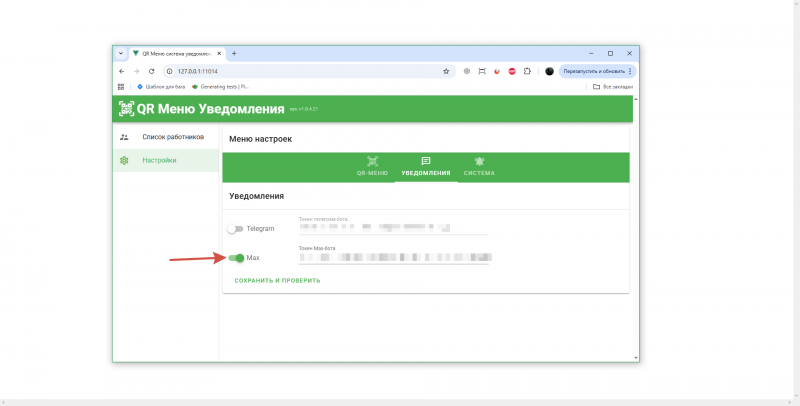
Task: Click the Max bot token field
Action: click(x=393, y=257)
